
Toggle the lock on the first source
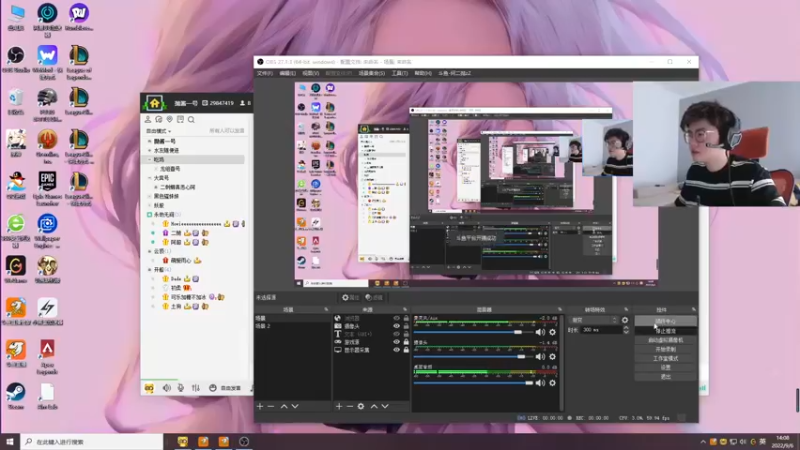(406, 318)
